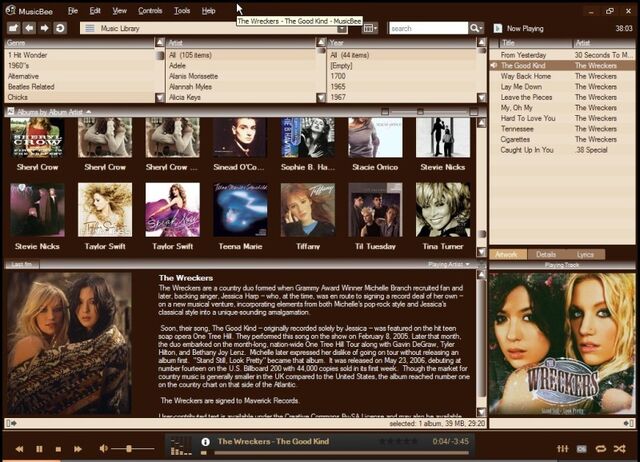The height and width of the screenshot is (462, 640).
Task: Toggle repeat mode icon
Action: point(600,449)
